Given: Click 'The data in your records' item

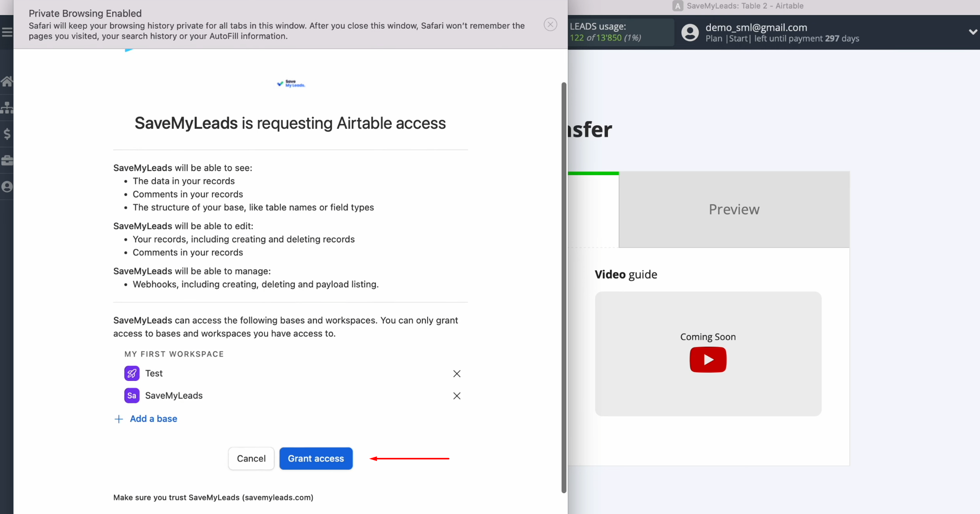Looking at the screenshot, I should [x=183, y=181].
